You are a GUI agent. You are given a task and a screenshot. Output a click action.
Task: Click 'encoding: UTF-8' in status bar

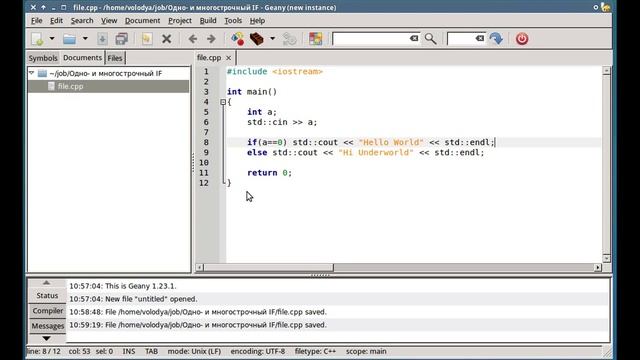pos(258,351)
